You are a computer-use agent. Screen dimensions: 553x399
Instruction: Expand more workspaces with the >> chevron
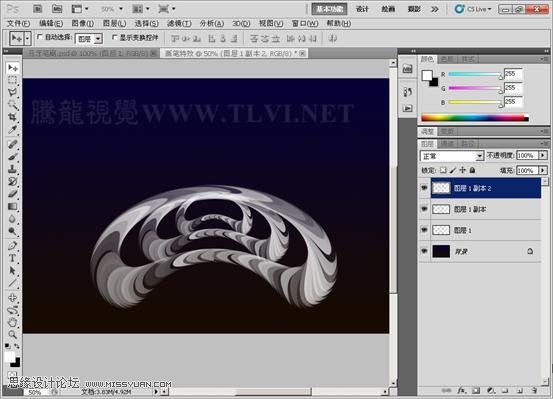click(x=435, y=9)
